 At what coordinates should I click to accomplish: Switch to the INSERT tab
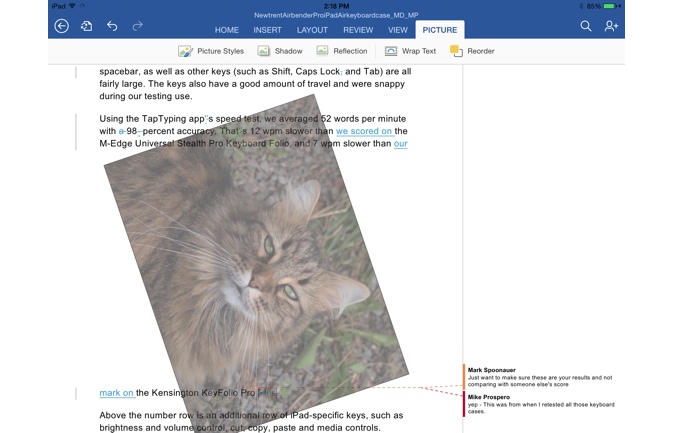coord(267,30)
